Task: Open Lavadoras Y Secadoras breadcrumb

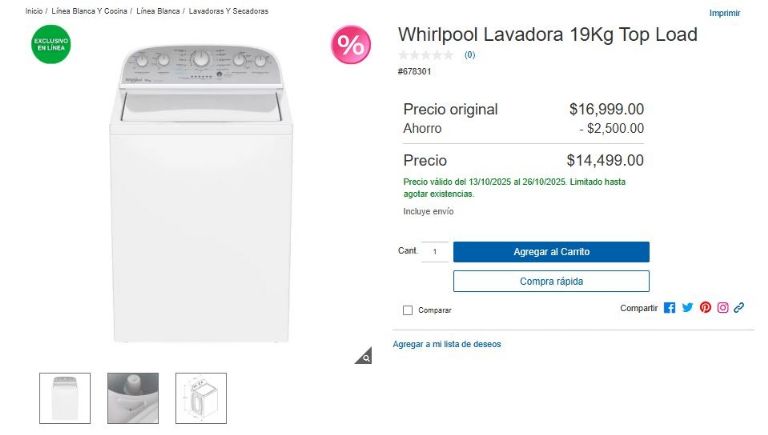Action: [x=228, y=11]
